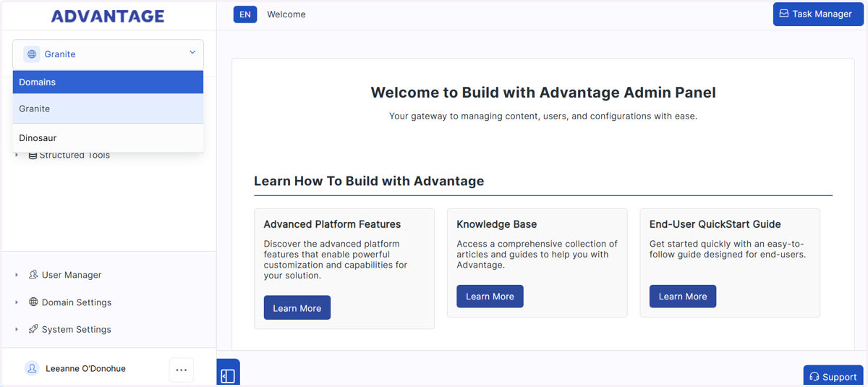Open User Manager section

(x=72, y=275)
